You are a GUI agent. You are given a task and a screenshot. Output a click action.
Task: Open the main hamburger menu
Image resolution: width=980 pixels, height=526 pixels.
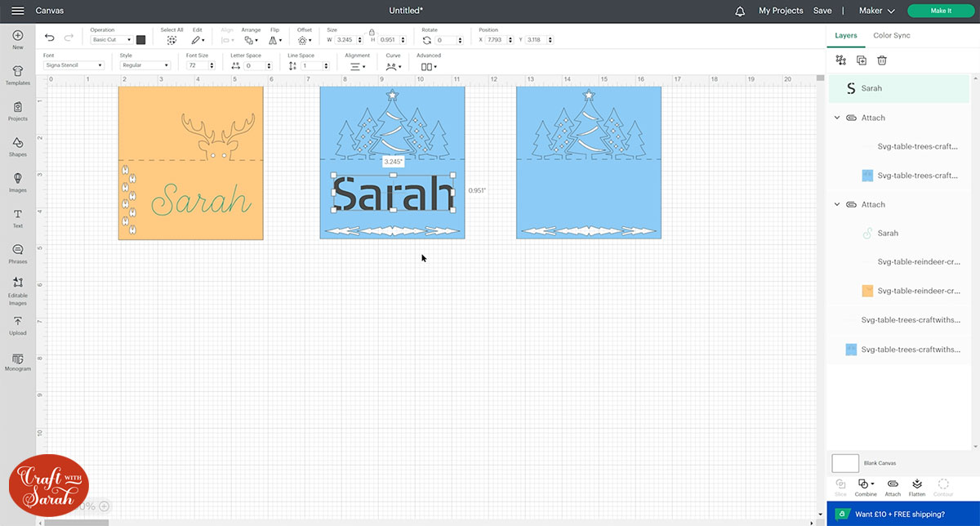(17, 11)
